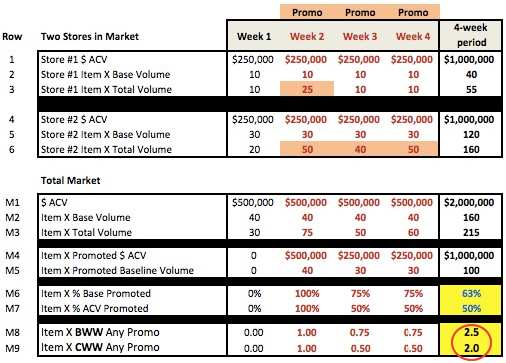Image resolution: width=506 pixels, height=363 pixels.
Task: Select the Week 3 column header
Action: pyautogui.click(x=360, y=36)
